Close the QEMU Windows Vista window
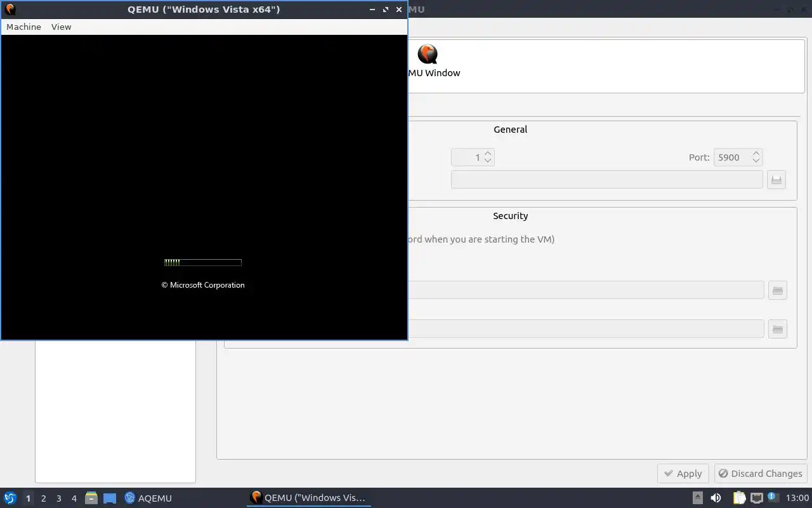The height and width of the screenshot is (508, 812). [398, 10]
